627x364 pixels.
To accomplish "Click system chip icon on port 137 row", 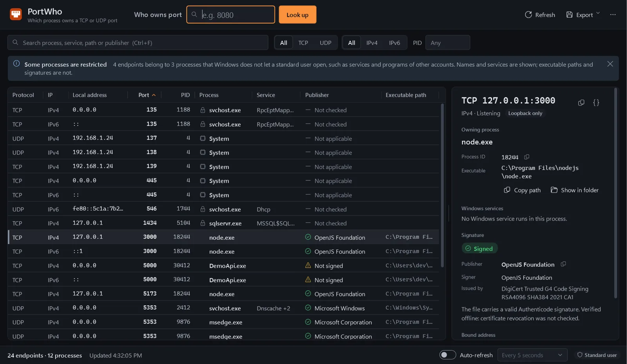I will 203,138.
